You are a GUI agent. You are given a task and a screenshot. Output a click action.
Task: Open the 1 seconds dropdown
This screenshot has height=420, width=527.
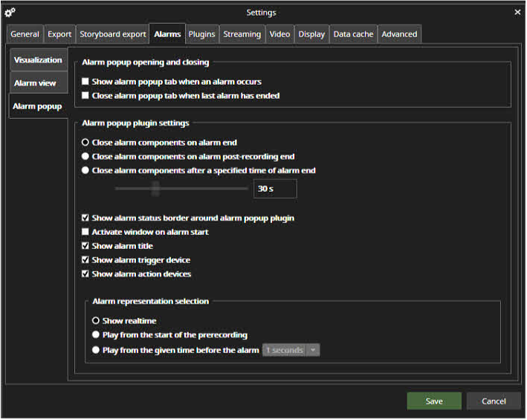(313, 350)
